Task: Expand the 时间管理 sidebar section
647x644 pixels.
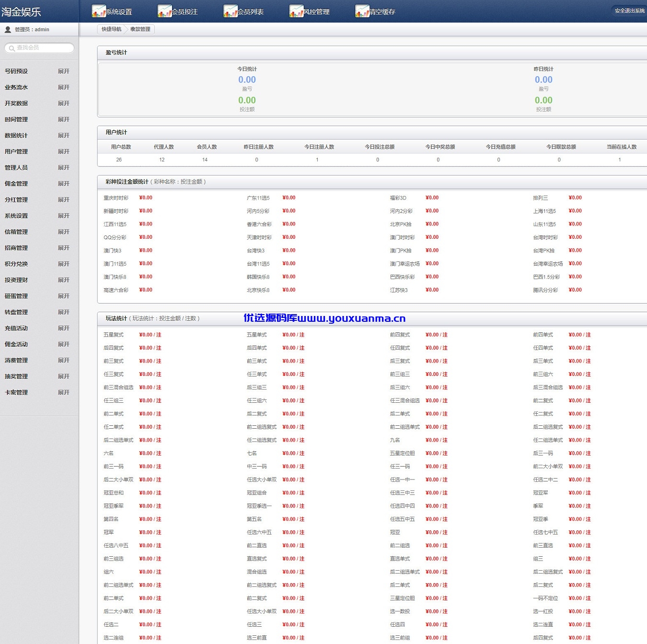Action: [64, 119]
